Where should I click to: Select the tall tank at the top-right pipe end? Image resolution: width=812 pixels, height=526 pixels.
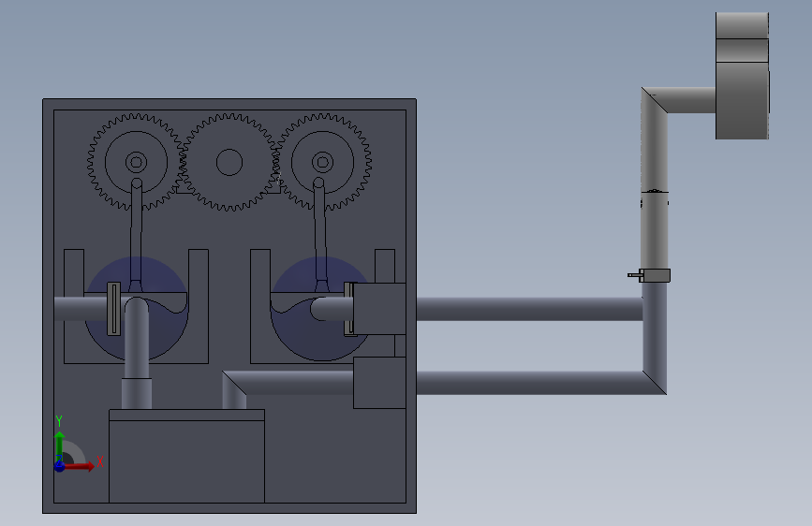742,76
